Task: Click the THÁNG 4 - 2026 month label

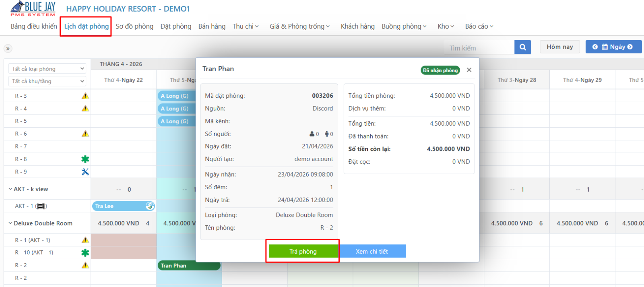Action: coord(121,64)
